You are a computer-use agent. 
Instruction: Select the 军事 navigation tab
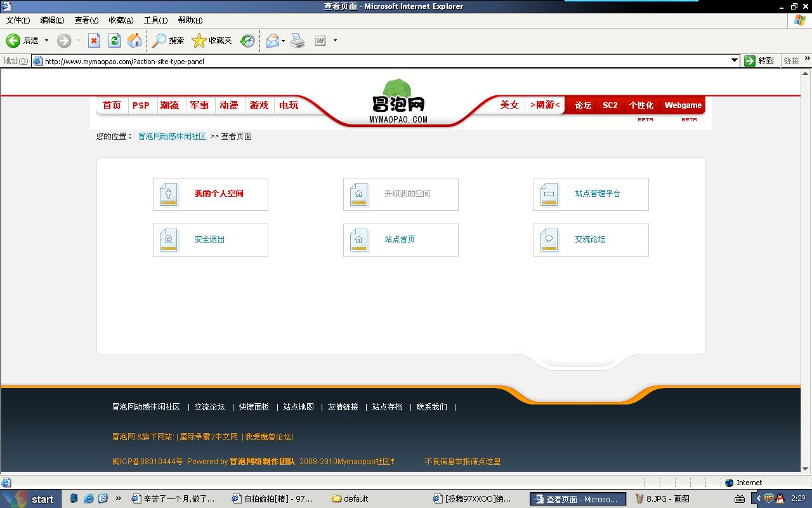[x=199, y=105]
